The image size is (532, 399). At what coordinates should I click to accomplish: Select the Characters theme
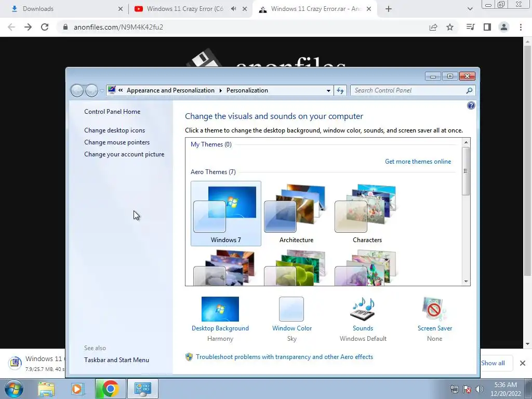pyautogui.click(x=367, y=213)
